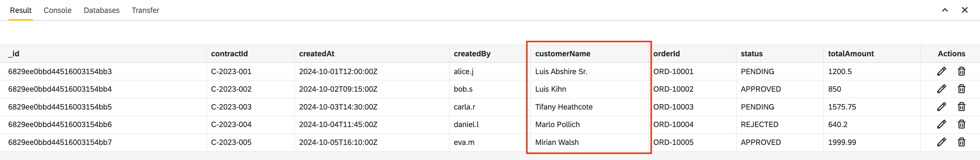The image size is (980, 160).
Task: Delete the ORD-10004 row with trash icon
Action: [x=961, y=124]
